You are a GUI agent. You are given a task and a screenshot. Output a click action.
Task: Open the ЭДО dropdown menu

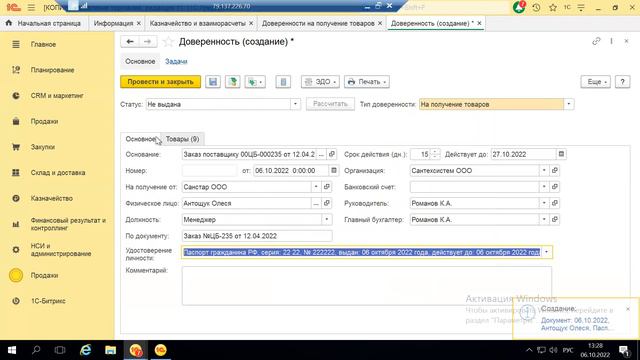click(x=320, y=82)
